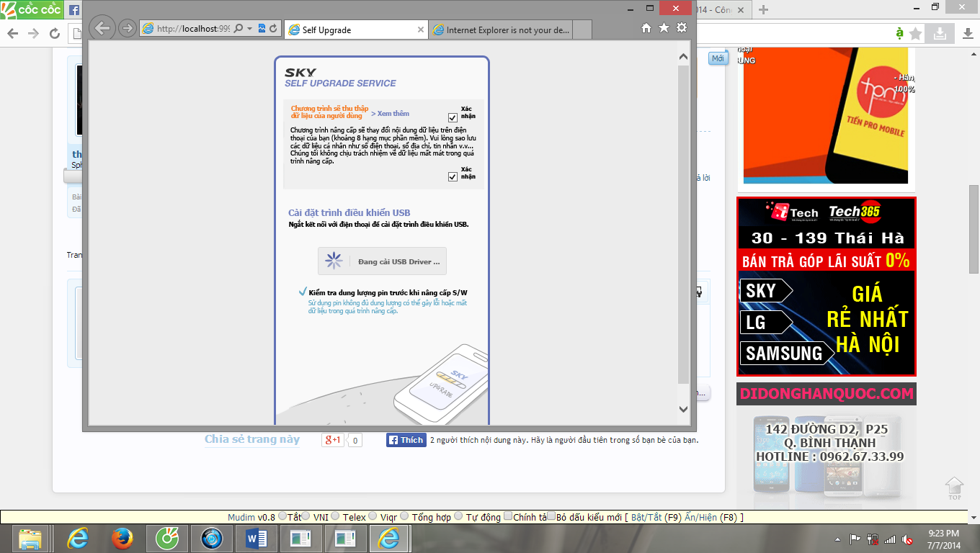Open blue circular app taskbar icon

(x=213, y=539)
